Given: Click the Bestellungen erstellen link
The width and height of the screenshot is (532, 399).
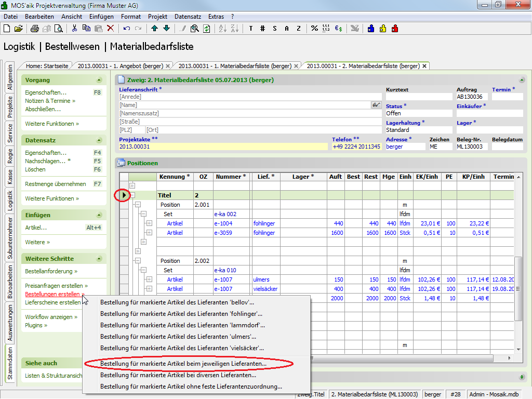Looking at the screenshot, I should (55, 294).
